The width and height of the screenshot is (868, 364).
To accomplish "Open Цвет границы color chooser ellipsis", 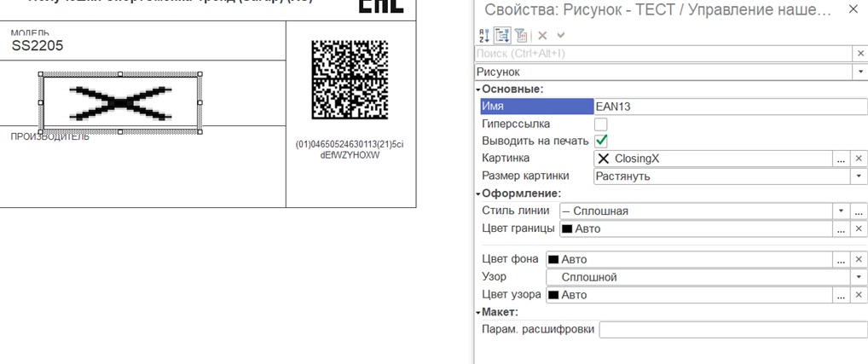I will click(x=842, y=229).
